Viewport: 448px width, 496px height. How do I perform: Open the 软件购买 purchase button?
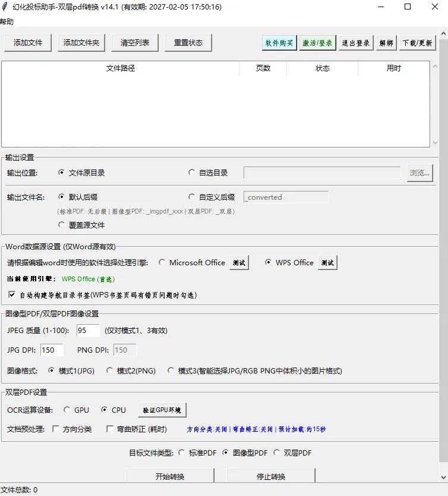click(279, 43)
